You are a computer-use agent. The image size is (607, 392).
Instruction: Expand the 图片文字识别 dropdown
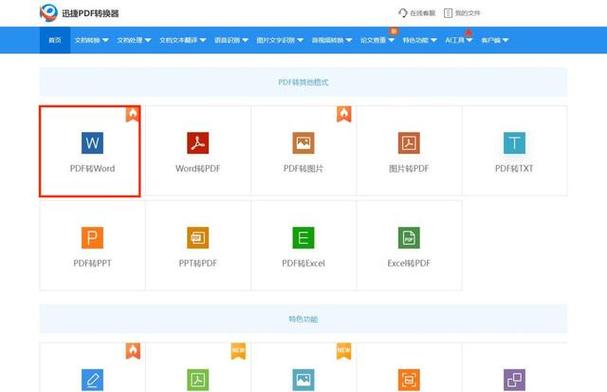(280, 40)
